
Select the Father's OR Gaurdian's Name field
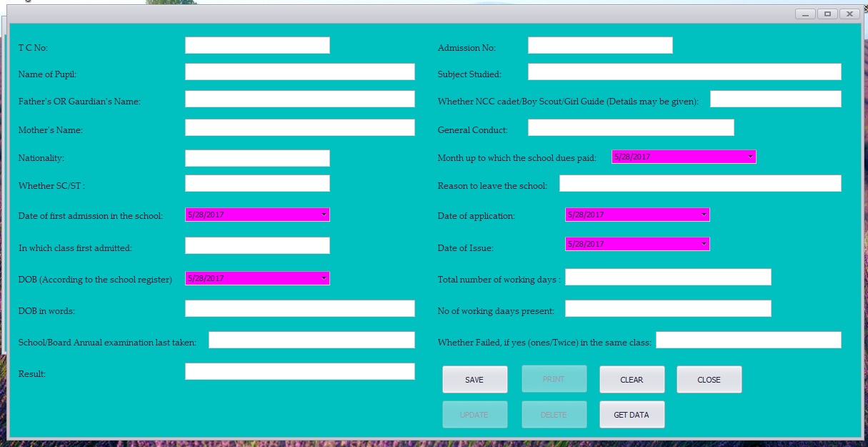300,99
